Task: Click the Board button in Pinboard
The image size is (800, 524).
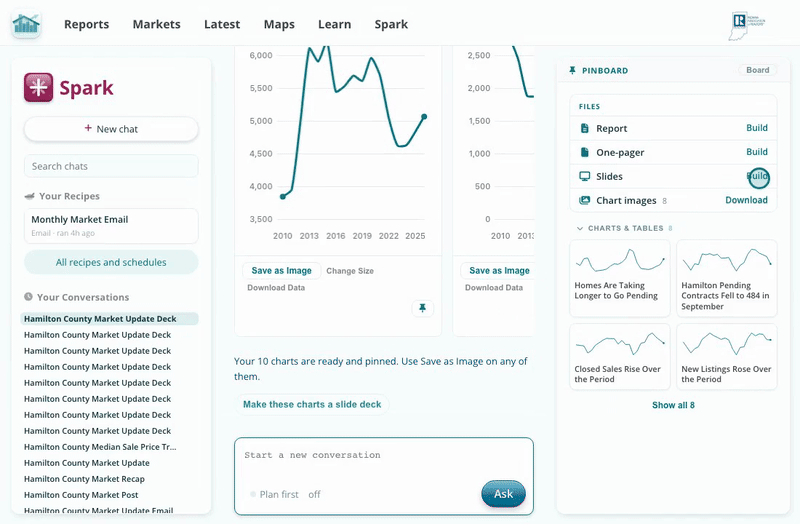Action: [x=758, y=70]
